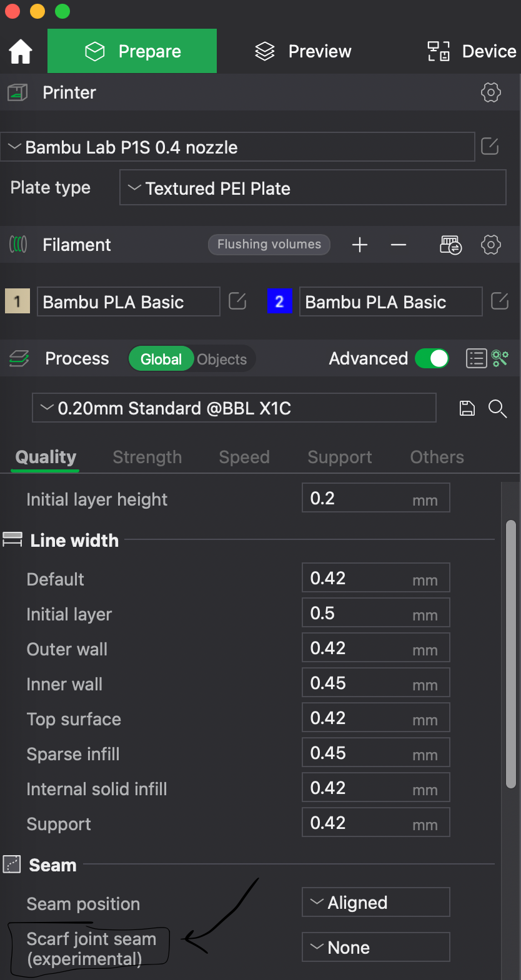Save the process preset with disk icon
This screenshot has height=980, width=521.
coord(467,408)
